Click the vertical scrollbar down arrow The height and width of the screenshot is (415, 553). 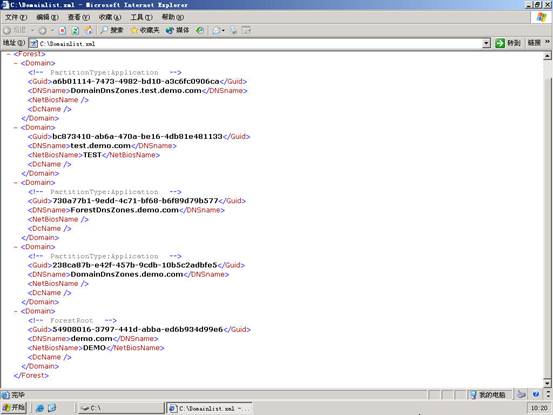(x=547, y=383)
